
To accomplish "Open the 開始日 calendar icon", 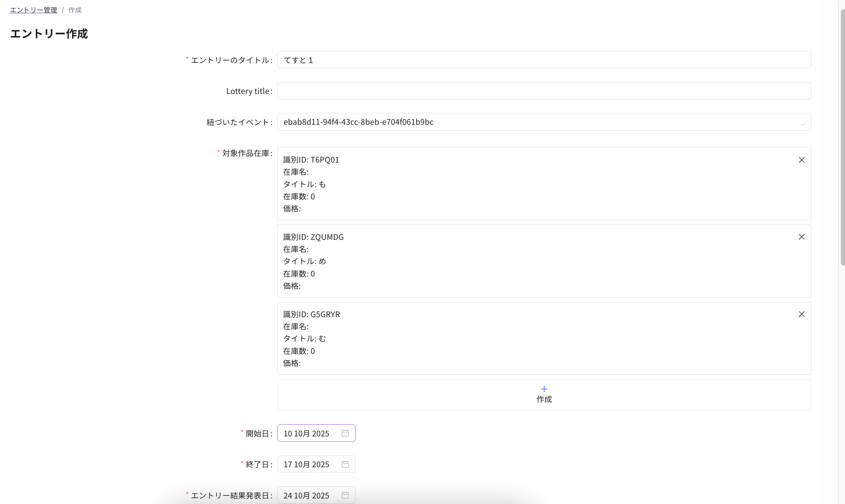I will point(345,433).
